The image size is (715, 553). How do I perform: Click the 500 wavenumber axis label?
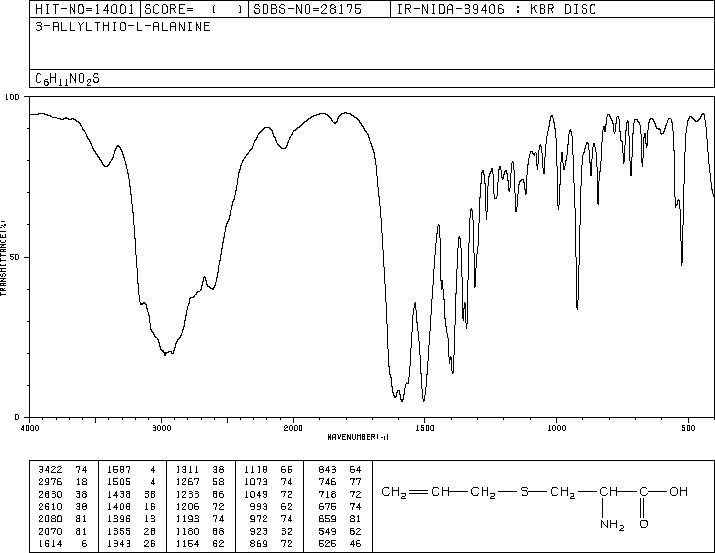(688, 428)
